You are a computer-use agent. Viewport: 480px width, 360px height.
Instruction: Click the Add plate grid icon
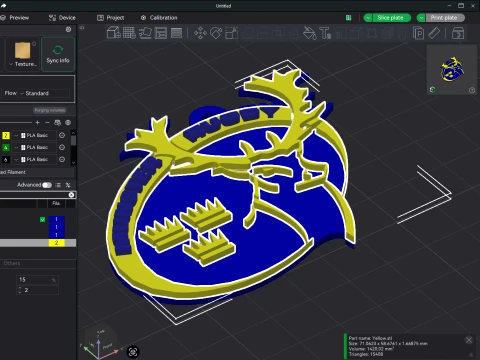click(x=129, y=33)
